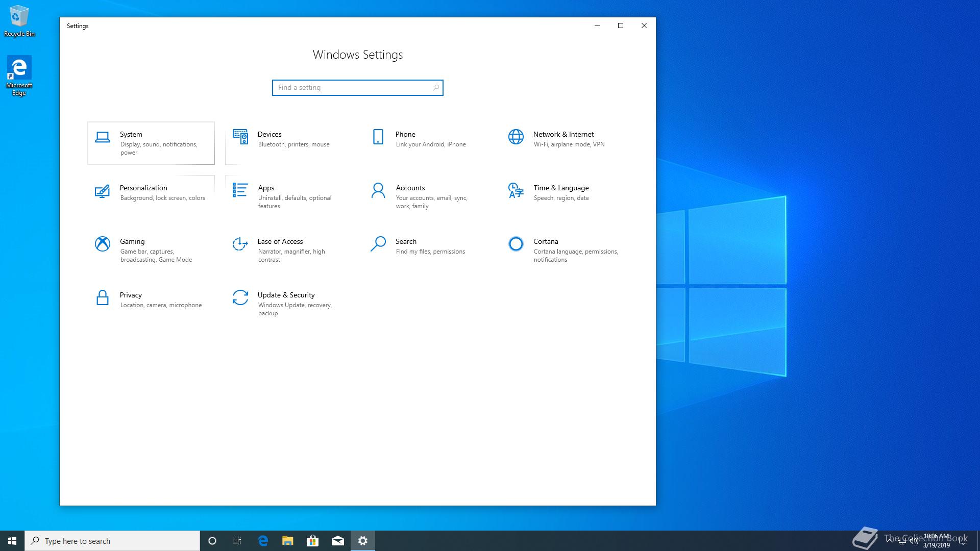Select the Microsoft Edge desktop shortcut
The height and width of the screenshot is (551, 980).
tap(19, 76)
